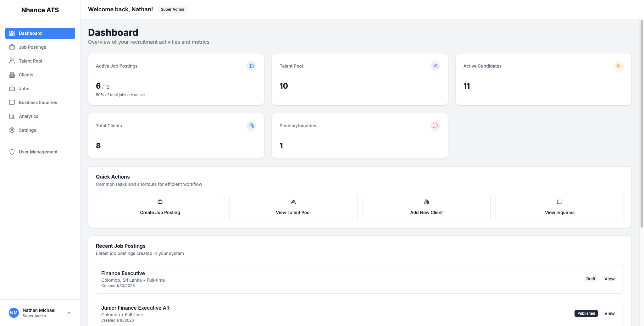View the Finance Executive job posting

(x=609, y=279)
